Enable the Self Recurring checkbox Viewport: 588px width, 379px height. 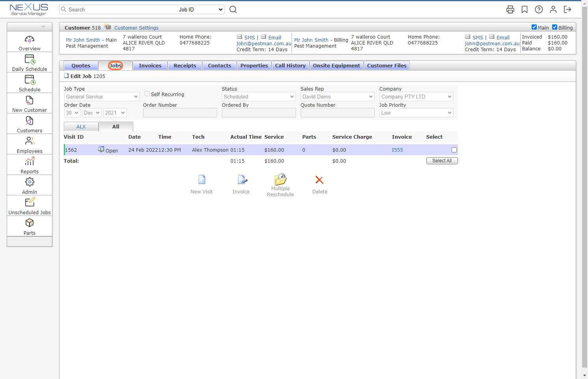(147, 93)
